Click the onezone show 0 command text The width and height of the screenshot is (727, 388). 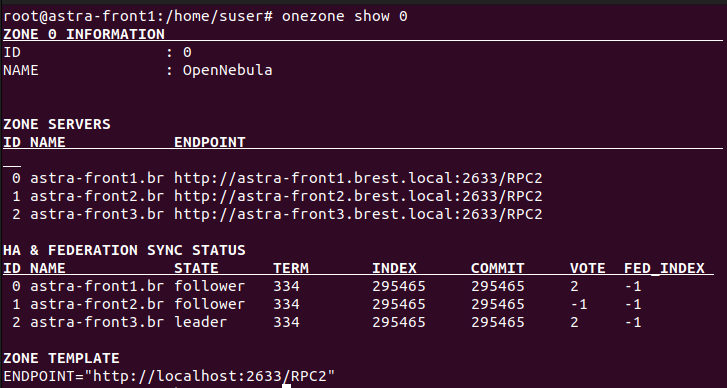click(344, 17)
